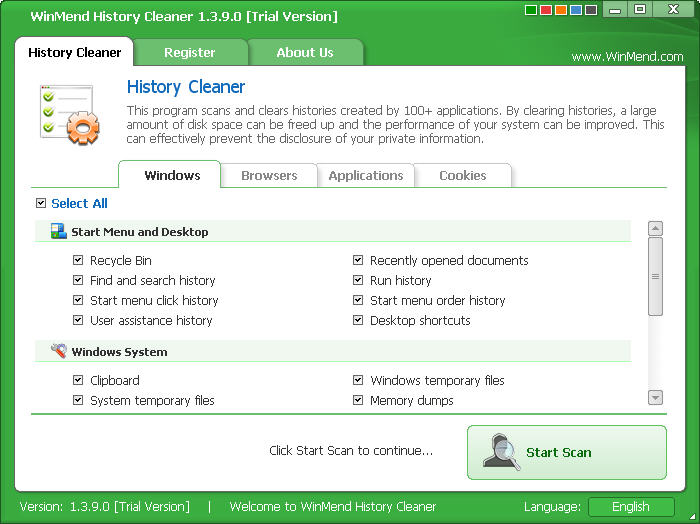Image resolution: width=700 pixels, height=524 pixels.
Task: Click the detective magnifier icon on Start Scan
Action: tap(501, 452)
